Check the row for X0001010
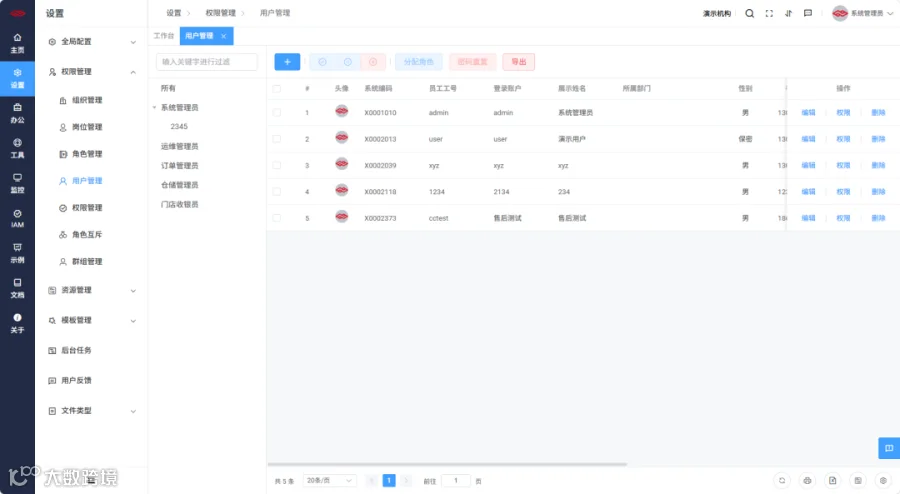Screen dimensions: 900x494 pos(277,112)
